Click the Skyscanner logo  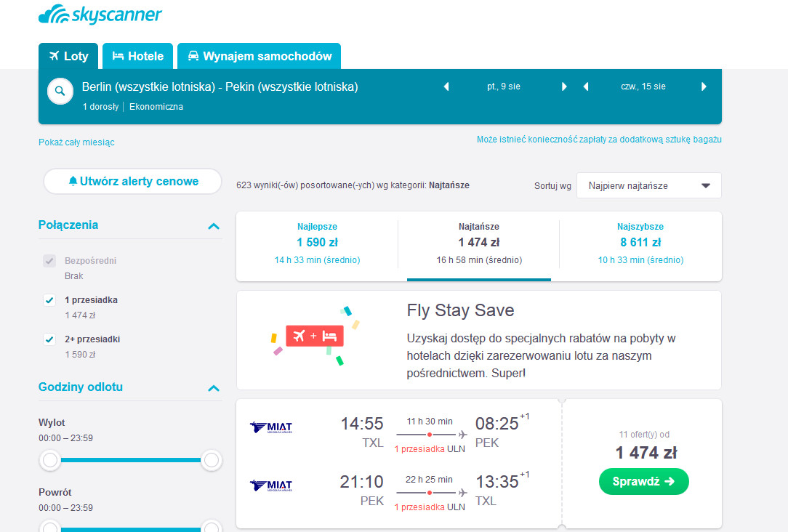[x=100, y=15]
